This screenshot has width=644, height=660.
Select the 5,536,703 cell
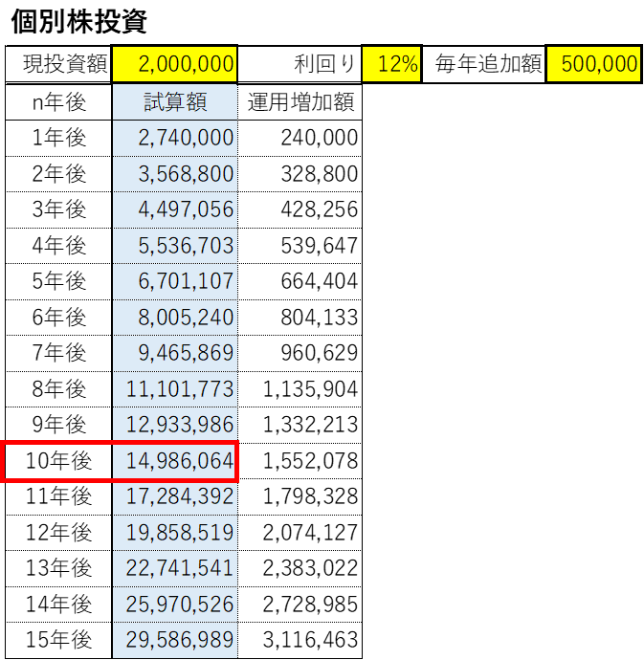(x=175, y=246)
